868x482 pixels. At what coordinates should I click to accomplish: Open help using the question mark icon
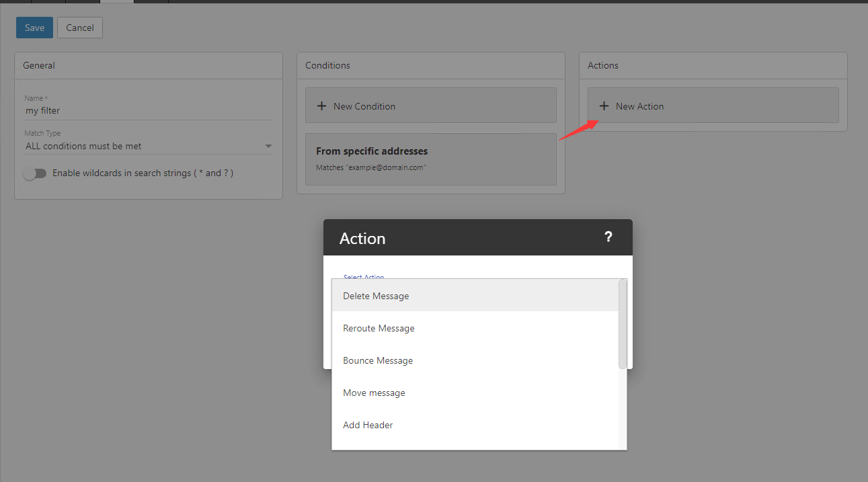coord(608,237)
